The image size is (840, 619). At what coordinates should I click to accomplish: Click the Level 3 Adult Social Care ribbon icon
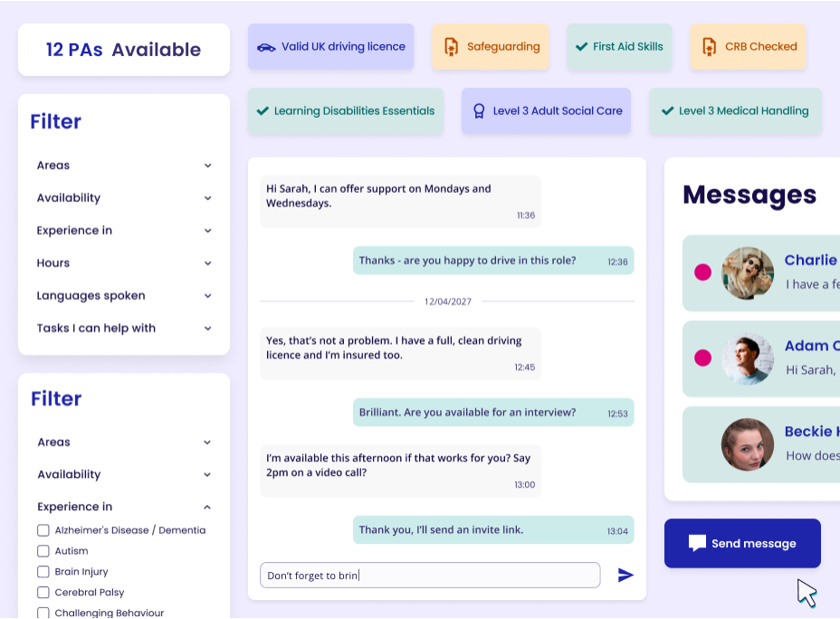pos(479,111)
